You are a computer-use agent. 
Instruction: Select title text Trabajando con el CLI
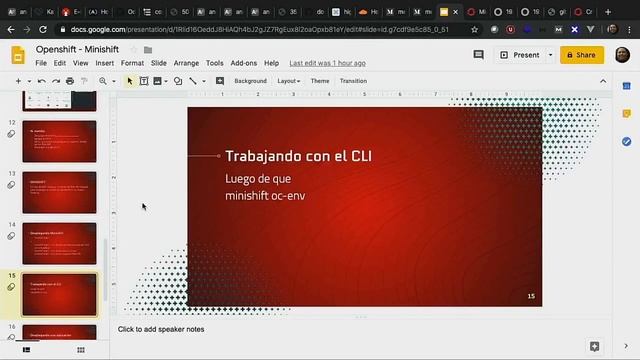(x=298, y=156)
